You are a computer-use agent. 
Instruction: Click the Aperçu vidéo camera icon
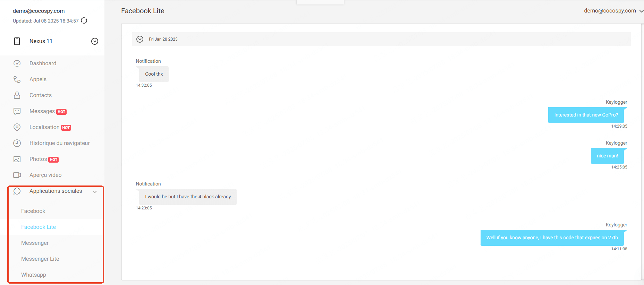pos(17,175)
